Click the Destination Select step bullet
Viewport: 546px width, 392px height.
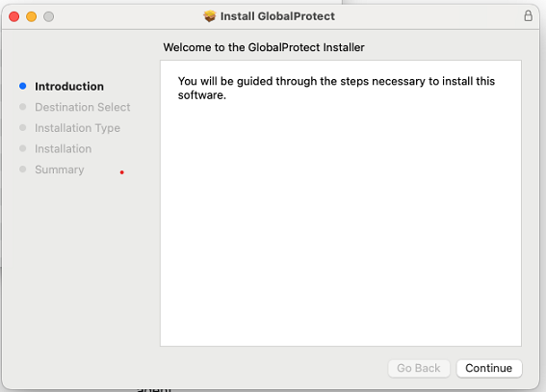[23, 107]
